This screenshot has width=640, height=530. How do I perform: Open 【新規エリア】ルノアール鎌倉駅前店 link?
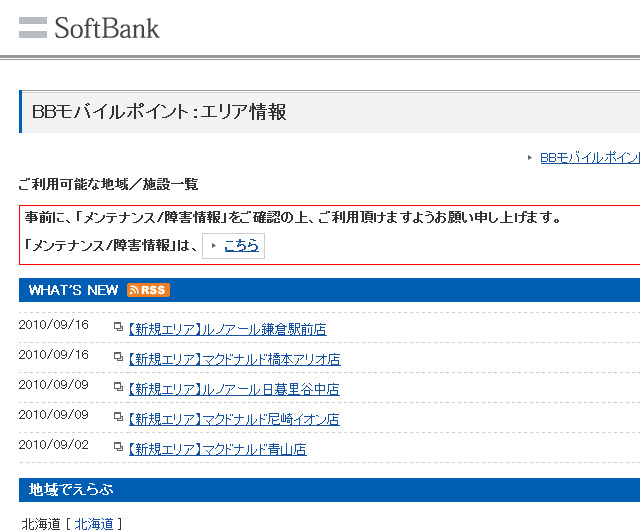[227, 329]
